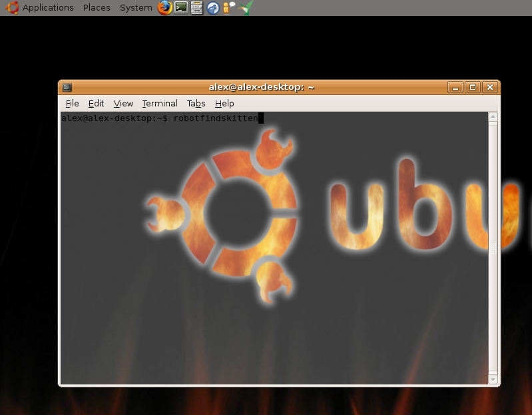Click the third panel launcher icon beside Terminal
The height and width of the screenshot is (415, 532).
coord(197,7)
